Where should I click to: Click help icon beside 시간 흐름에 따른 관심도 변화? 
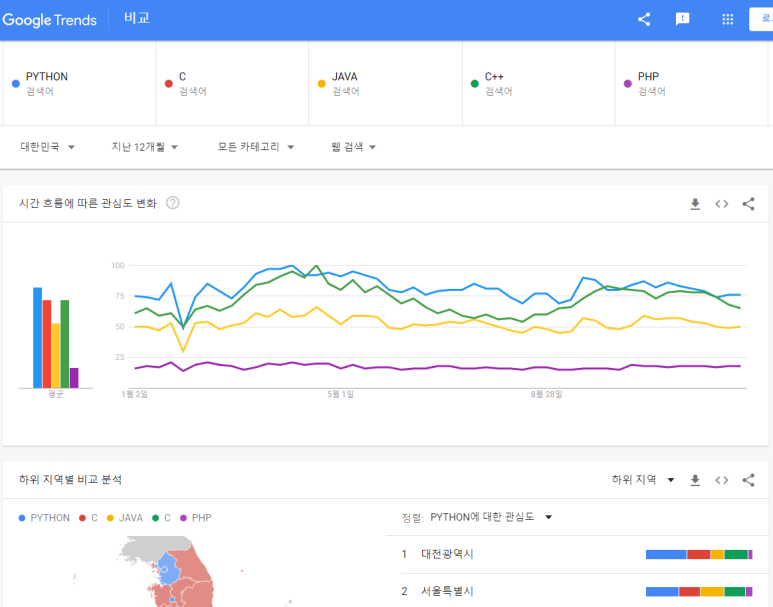173,203
